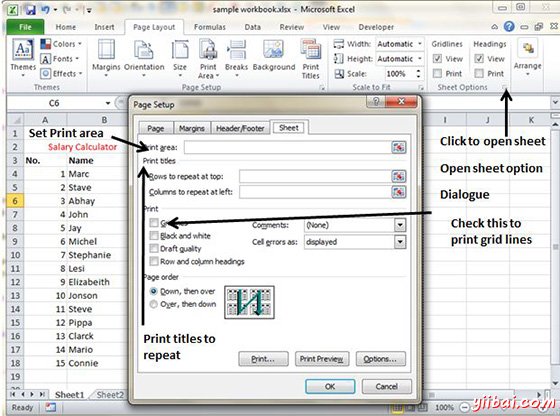
Task: Toggle Gridlines Print checkbox in ribbon
Action: [x=437, y=73]
